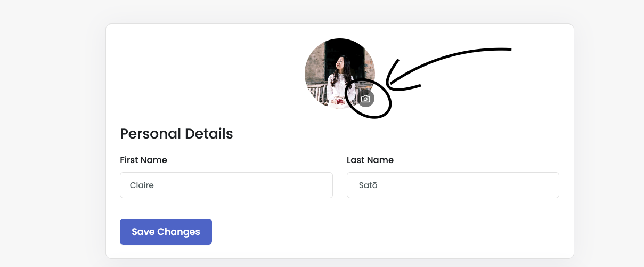The width and height of the screenshot is (644, 267).
Task: Click the word "Personal" in the heading
Action: click(x=151, y=134)
